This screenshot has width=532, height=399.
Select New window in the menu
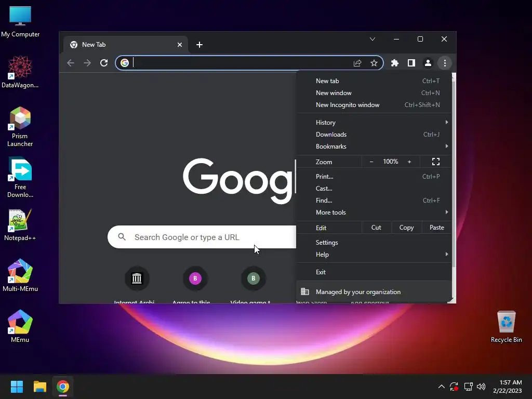374,92
